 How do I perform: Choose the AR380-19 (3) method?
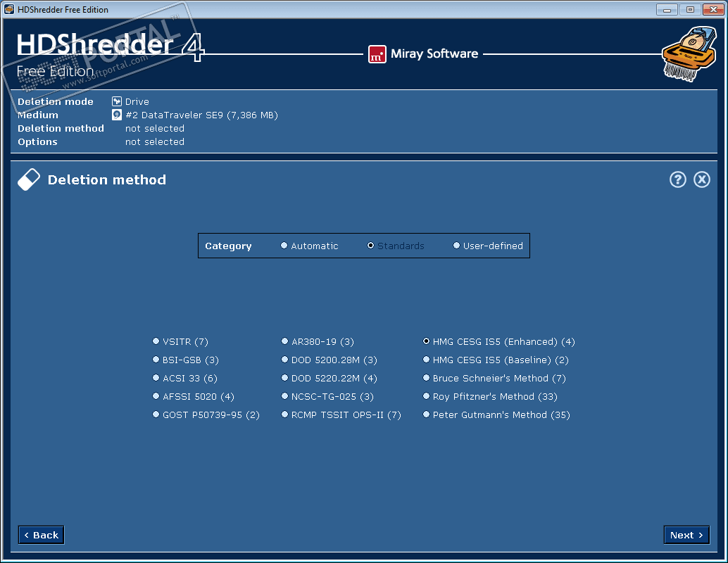[x=318, y=341]
